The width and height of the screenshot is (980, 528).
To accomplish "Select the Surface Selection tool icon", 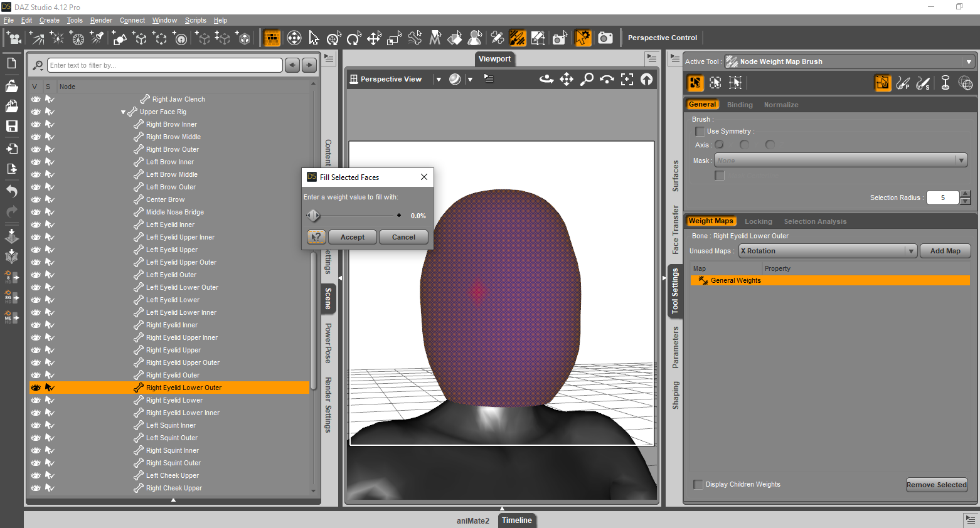I will (455, 38).
